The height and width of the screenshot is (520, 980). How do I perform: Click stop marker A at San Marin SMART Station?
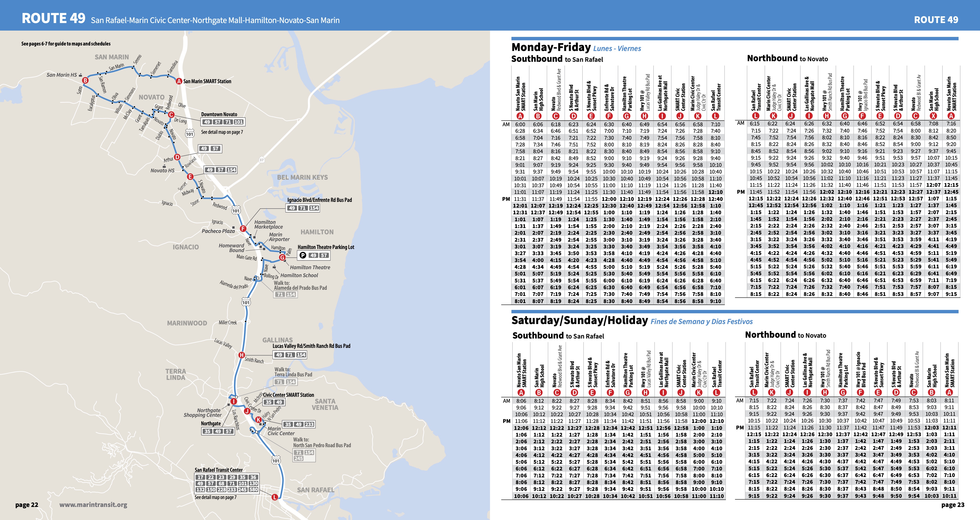tap(179, 81)
